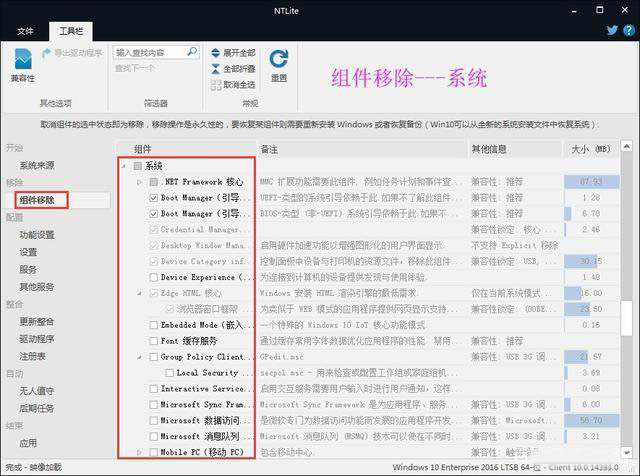This screenshot has height=476, width=640.
Task: Toggle the 系统 root checkbox
Action: [138, 166]
